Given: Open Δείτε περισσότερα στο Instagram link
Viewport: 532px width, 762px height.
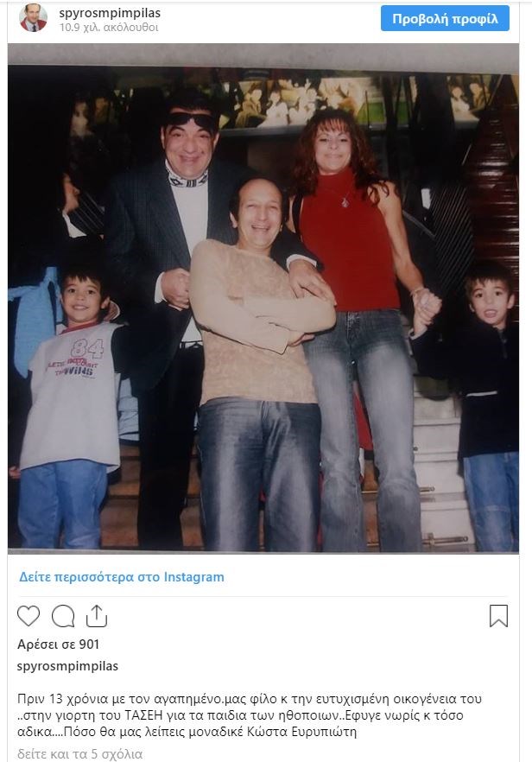Looking at the screenshot, I should tap(122, 577).
